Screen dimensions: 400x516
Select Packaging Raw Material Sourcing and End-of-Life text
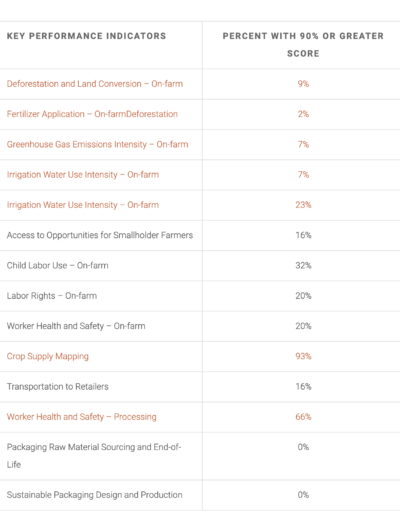point(94,456)
